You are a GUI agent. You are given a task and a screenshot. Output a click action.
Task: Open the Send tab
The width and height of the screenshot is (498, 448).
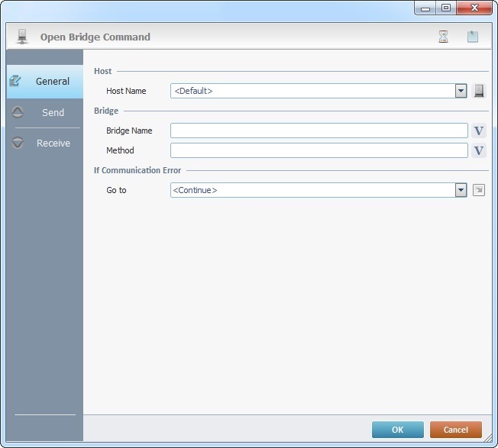(45, 112)
